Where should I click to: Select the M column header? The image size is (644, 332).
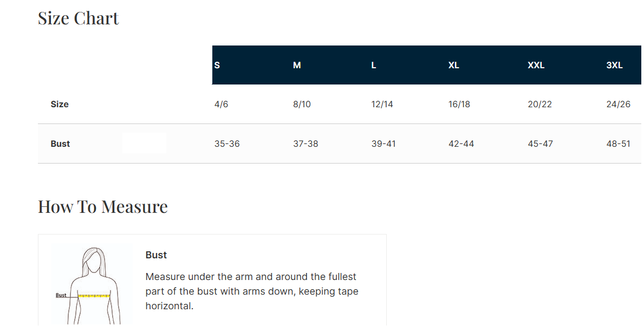pos(297,65)
